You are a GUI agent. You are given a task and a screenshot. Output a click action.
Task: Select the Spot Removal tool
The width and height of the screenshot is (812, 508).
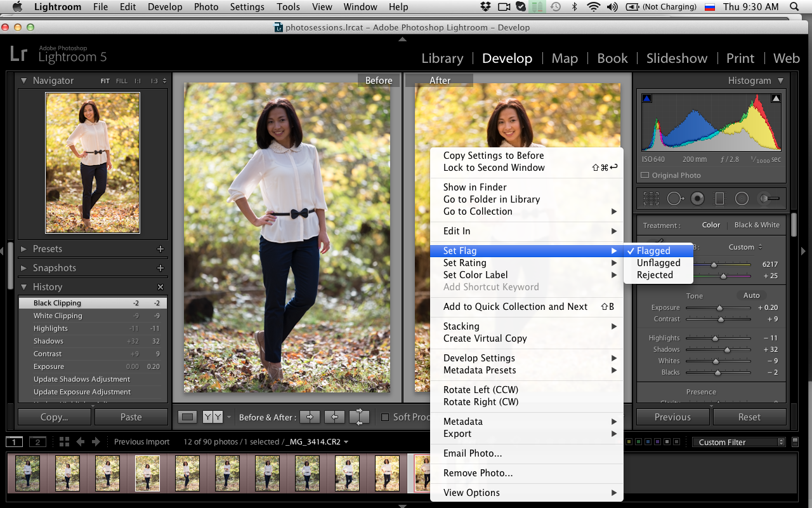click(674, 199)
